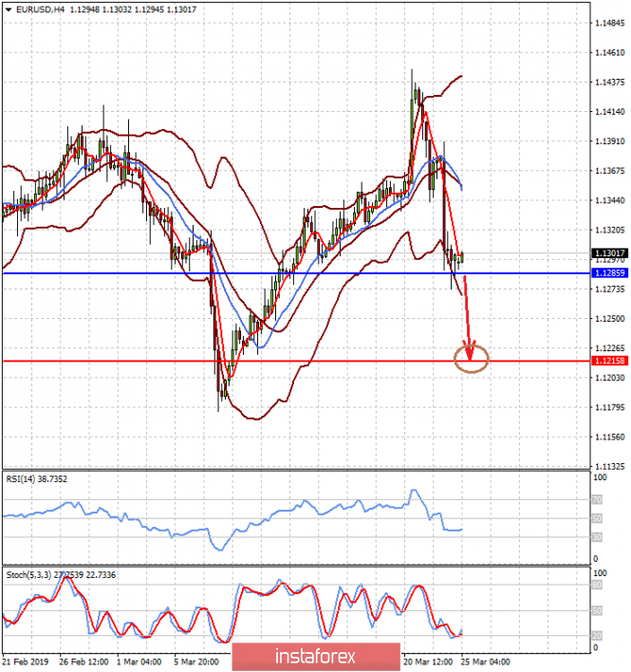Click the RSI 70 level scale label
Screen dimensions: 631x672
point(597,498)
